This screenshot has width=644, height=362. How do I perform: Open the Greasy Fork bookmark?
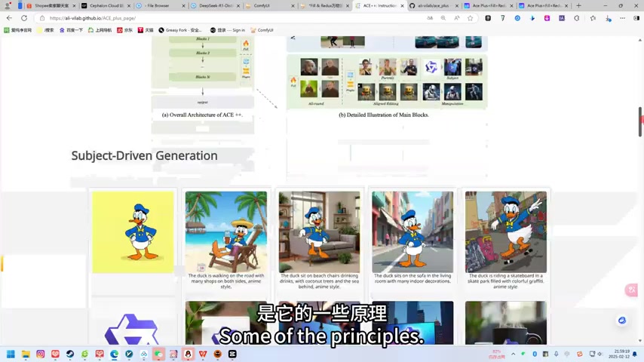click(180, 30)
